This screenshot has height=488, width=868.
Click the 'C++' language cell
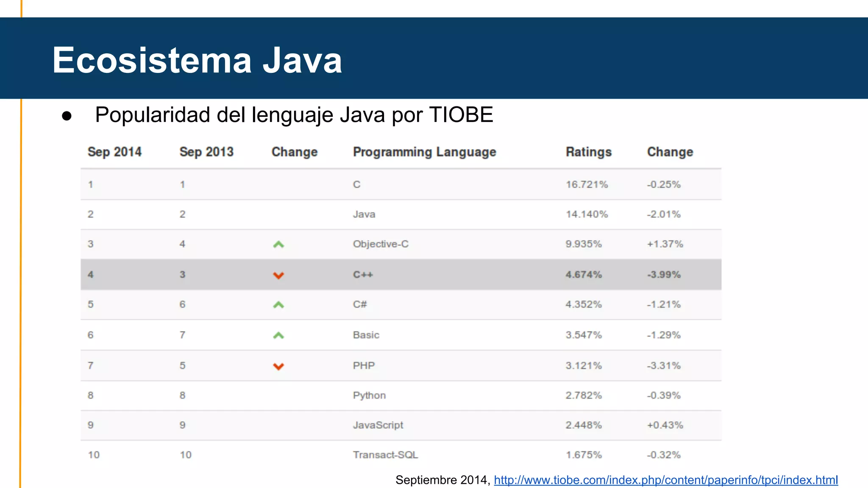coord(363,274)
